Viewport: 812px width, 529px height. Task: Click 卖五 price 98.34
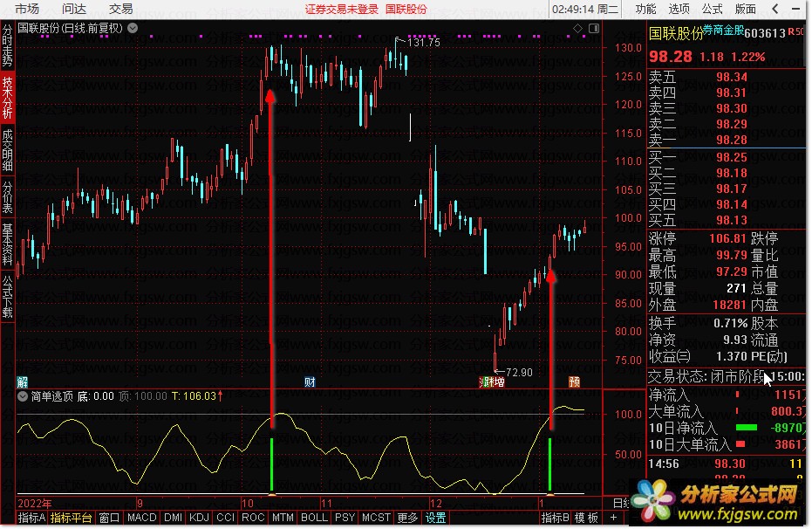[x=731, y=77]
